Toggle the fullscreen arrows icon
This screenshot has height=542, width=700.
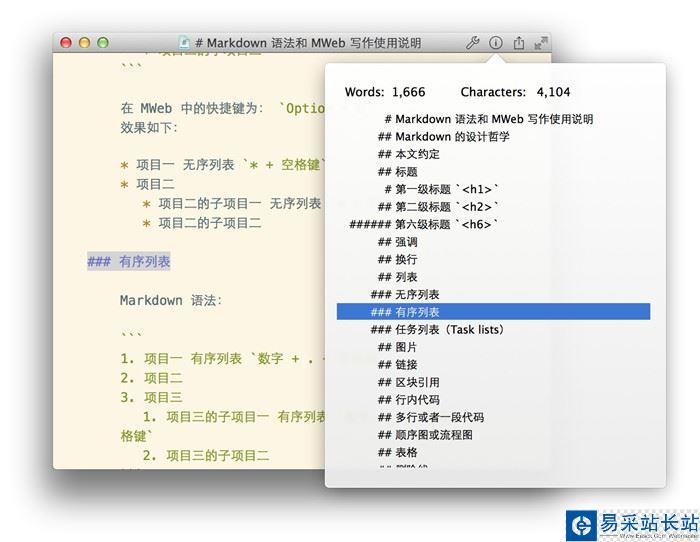point(541,43)
